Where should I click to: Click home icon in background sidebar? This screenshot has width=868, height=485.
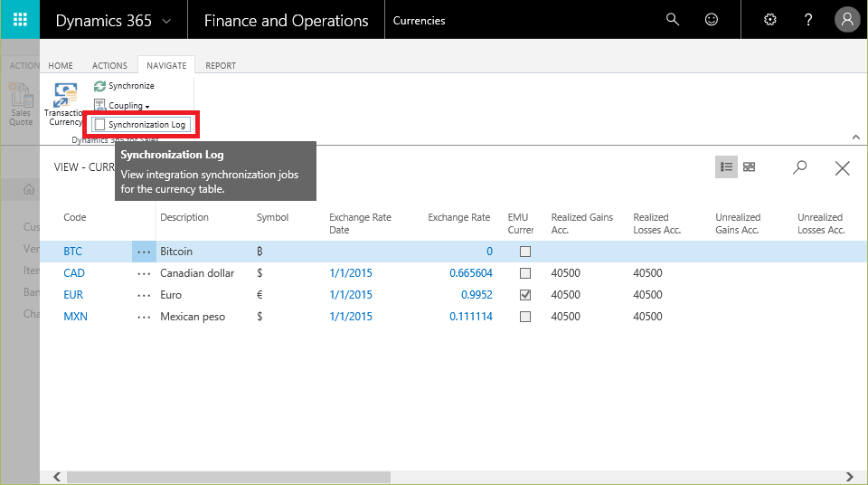pos(29,189)
